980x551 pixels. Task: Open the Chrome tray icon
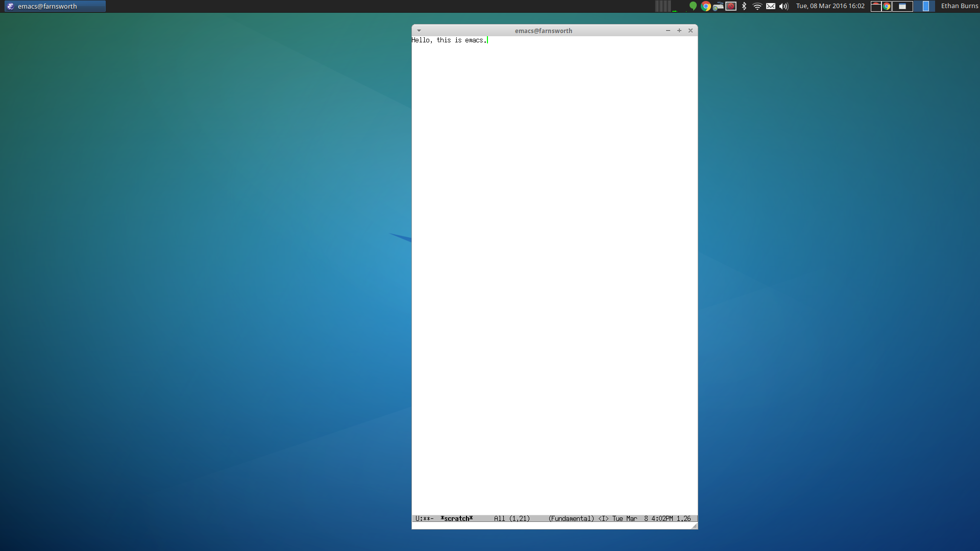pyautogui.click(x=706, y=6)
